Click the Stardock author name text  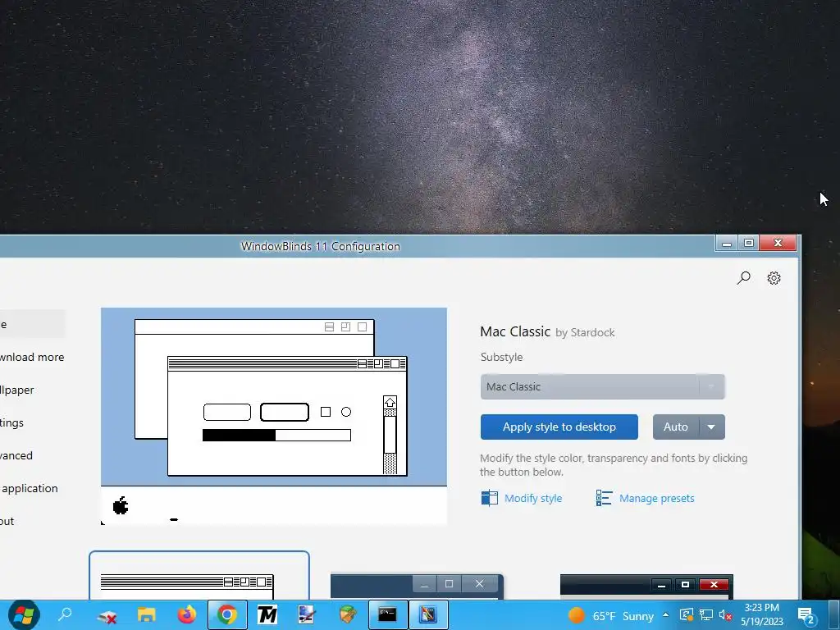592,333
